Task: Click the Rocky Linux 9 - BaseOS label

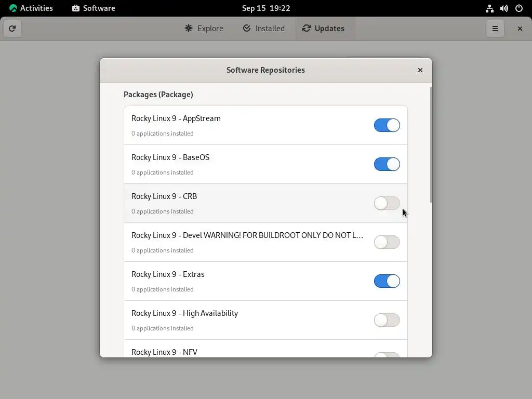Action: tap(170, 157)
